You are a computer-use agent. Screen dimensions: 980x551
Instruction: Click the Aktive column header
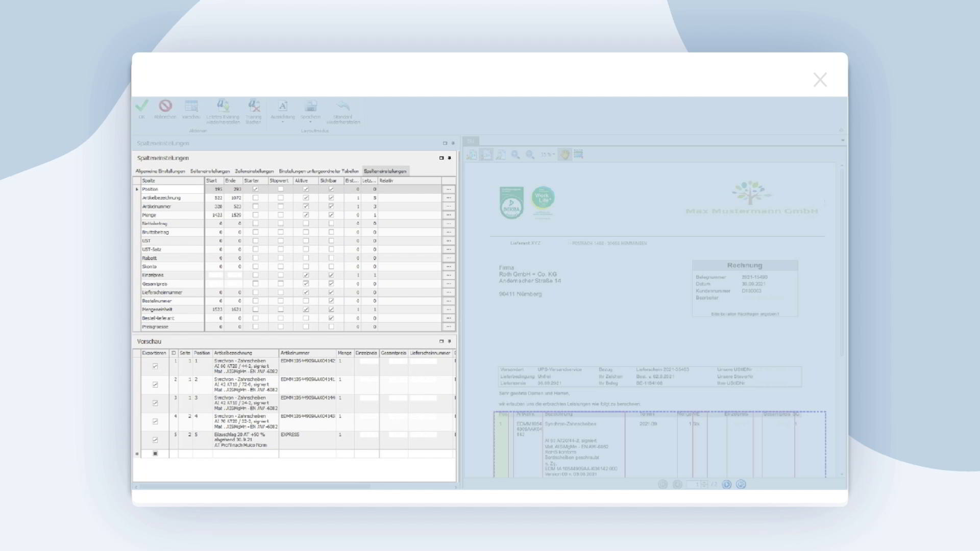point(306,181)
